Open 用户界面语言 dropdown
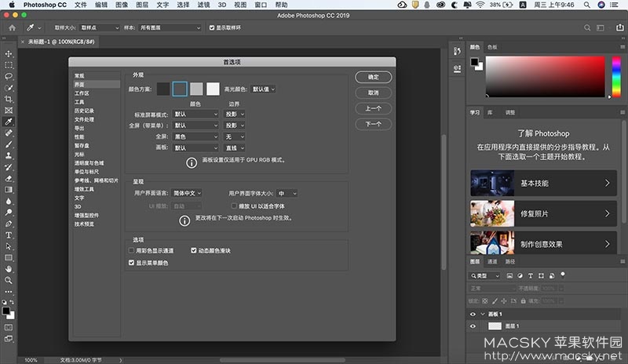This screenshot has width=628, height=364. [187, 193]
